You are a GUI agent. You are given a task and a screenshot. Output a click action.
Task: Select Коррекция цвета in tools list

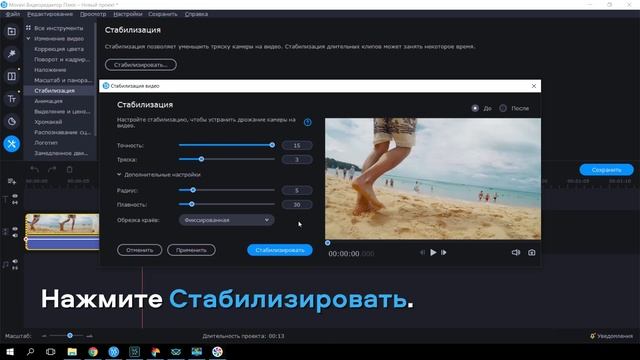59,49
